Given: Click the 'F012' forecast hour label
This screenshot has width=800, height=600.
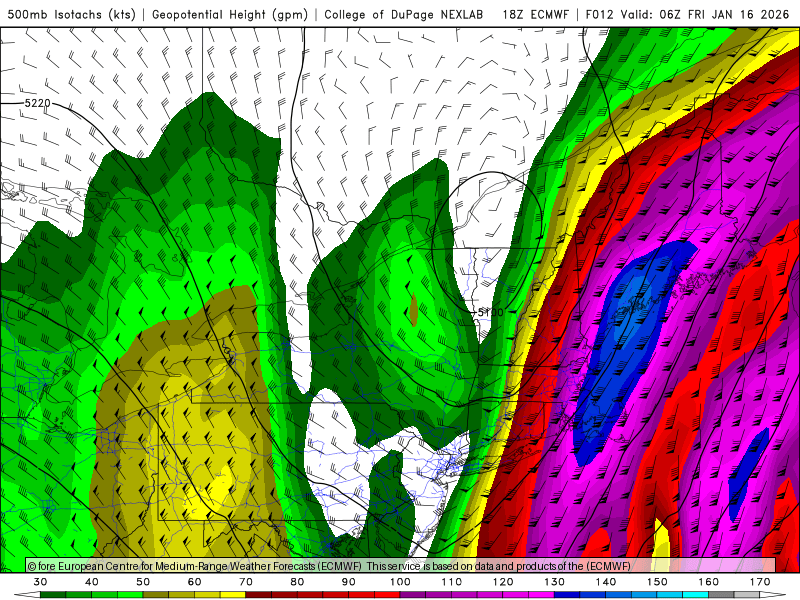Looking at the screenshot, I should (x=599, y=14).
